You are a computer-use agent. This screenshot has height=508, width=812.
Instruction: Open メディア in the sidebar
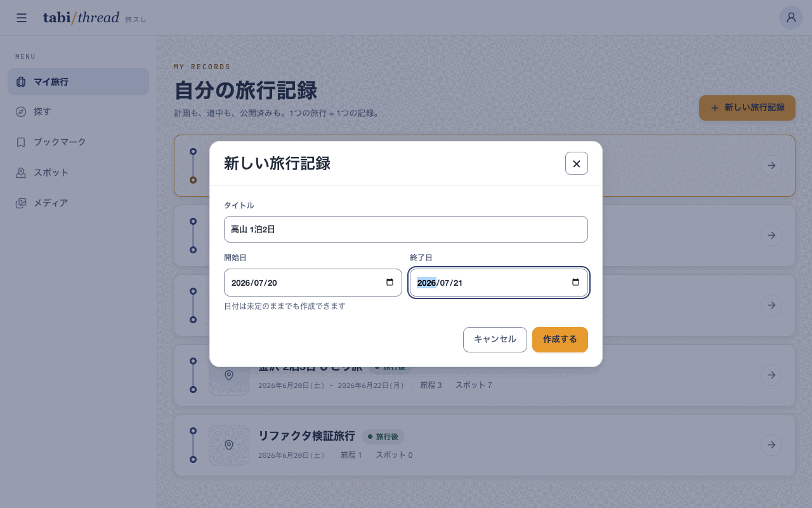pyautogui.click(x=78, y=203)
